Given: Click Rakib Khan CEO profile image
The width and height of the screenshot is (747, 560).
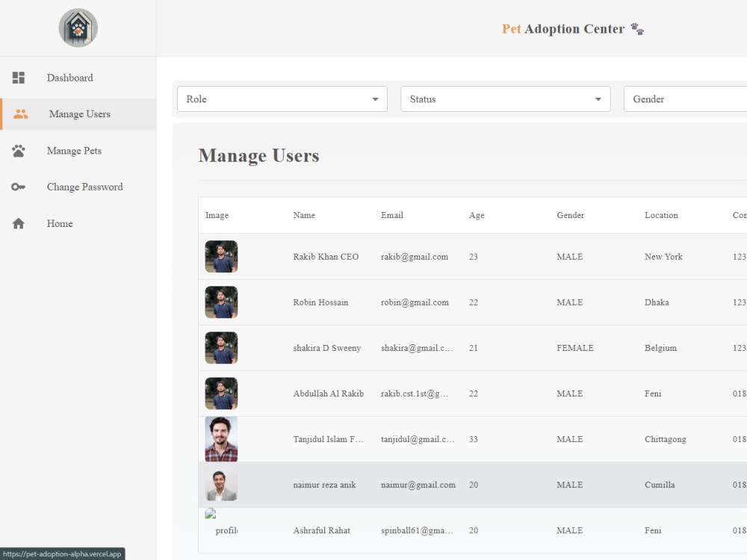Looking at the screenshot, I should pyautogui.click(x=222, y=257).
